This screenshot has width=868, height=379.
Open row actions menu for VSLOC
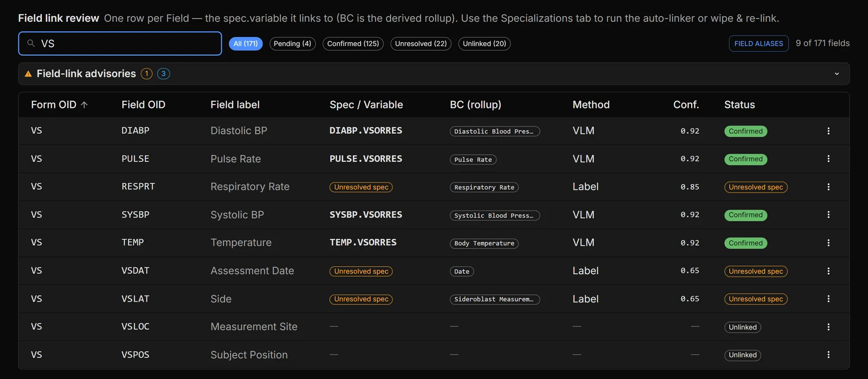click(828, 327)
